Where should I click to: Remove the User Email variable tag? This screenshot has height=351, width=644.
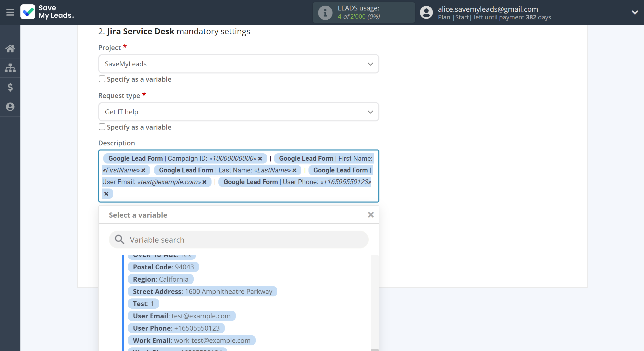[204, 182]
